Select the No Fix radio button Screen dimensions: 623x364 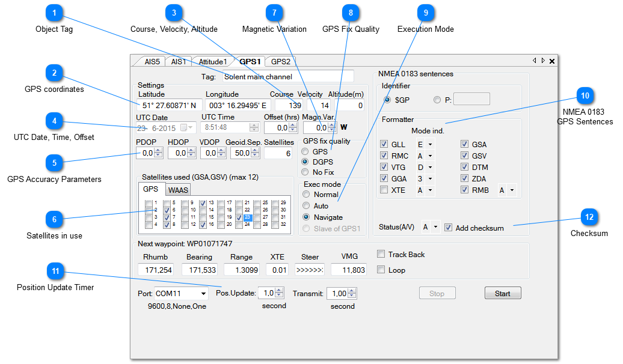pyautogui.click(x=306, y=172)
